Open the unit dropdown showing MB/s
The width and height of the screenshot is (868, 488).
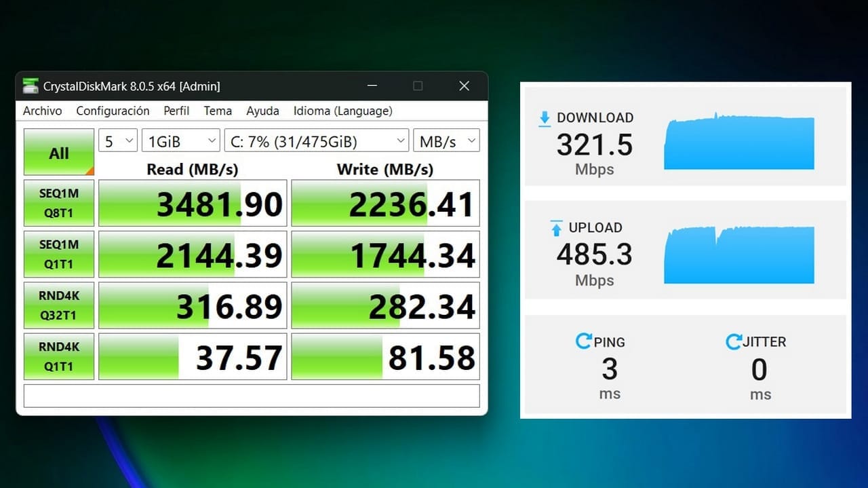pos(446,141)
